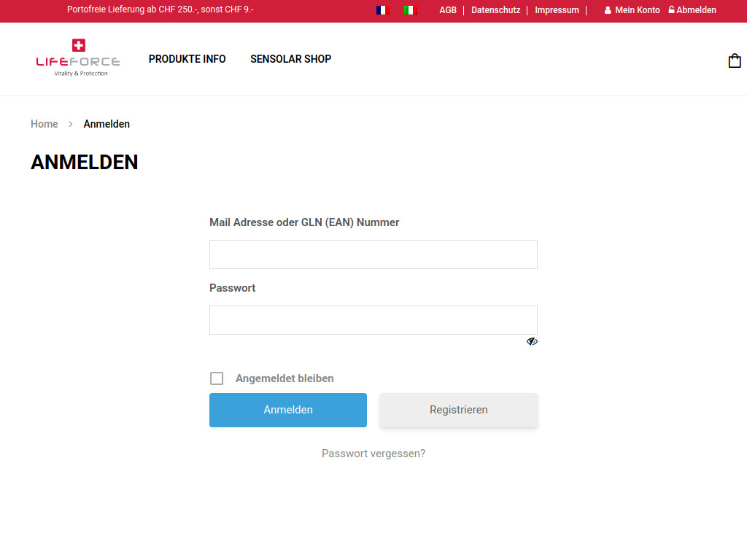Reveal the password with the eye icon

[532, 341]
